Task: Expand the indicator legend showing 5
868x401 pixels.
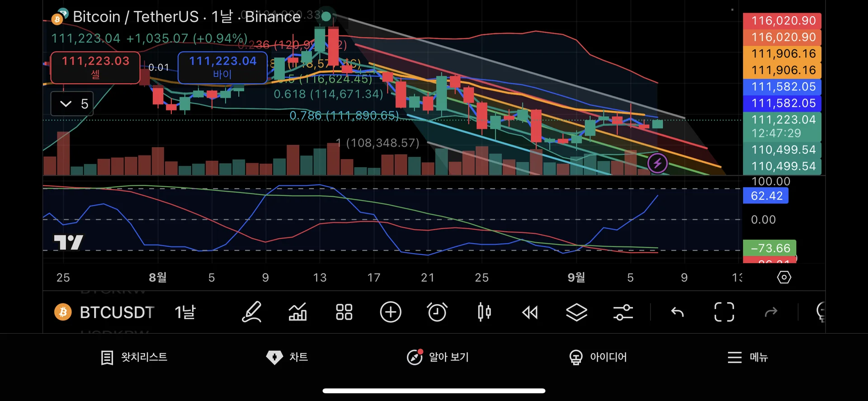Action: (72, 104)
